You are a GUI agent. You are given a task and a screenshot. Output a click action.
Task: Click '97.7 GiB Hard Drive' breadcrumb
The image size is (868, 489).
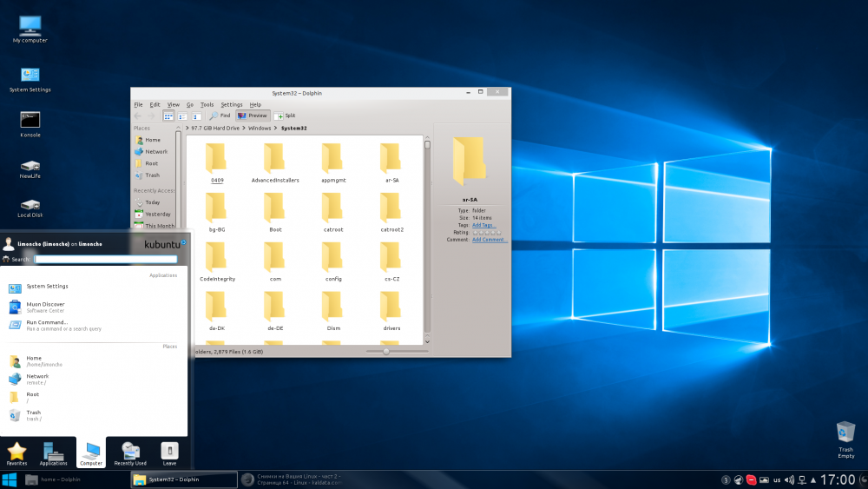215,129
